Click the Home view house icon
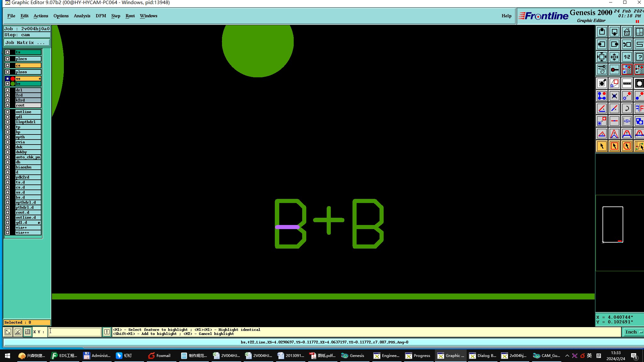The width and height of the screenshot is (644, 362). 627,32
